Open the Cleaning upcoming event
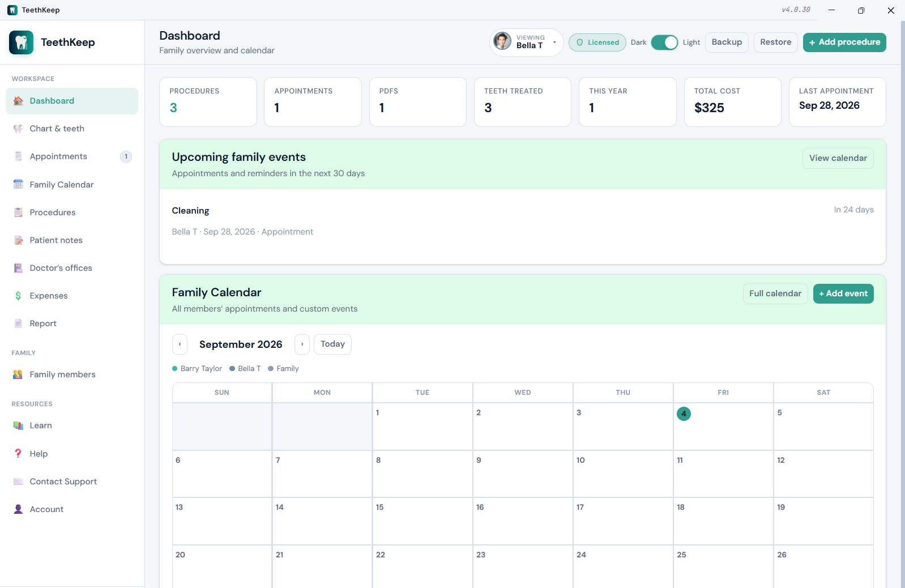 coord(523,221)
